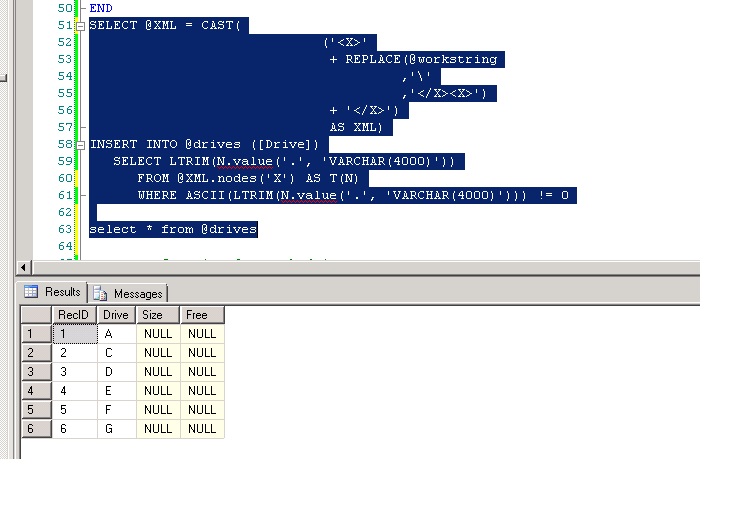Click RecID cell with value 2

tap(74, 353)
